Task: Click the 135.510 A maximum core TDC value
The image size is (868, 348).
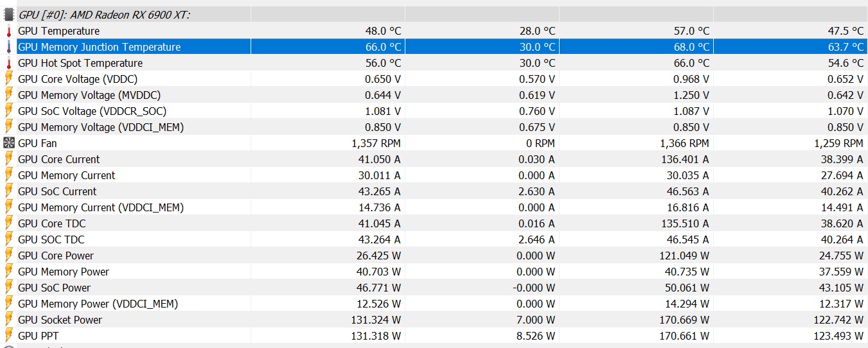Action: coord(686,223)
